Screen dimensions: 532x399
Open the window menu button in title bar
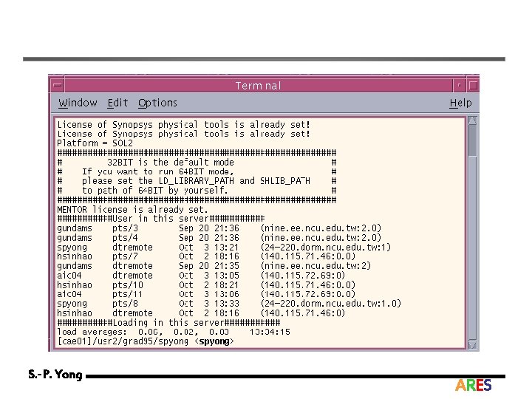[x=58, y=85]
